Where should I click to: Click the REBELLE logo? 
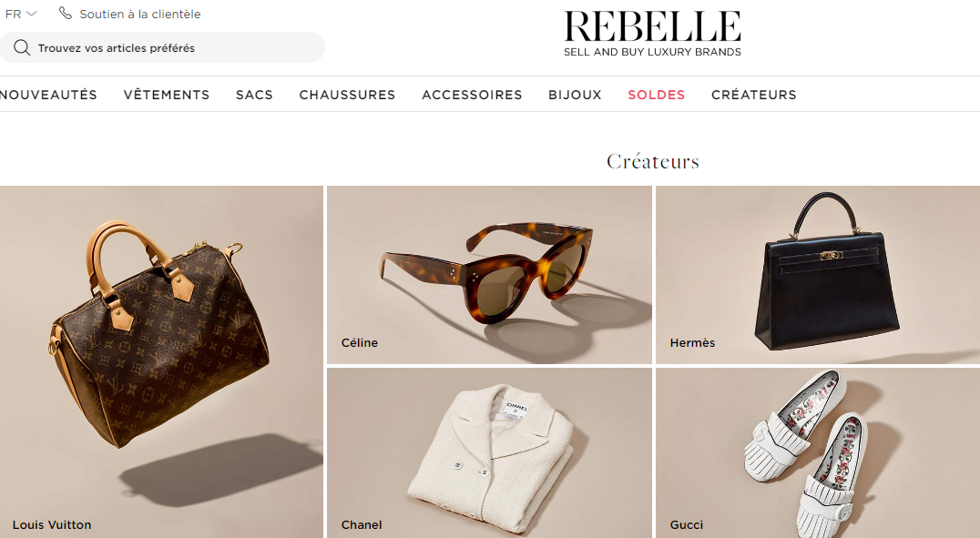(x=652, y=34)
